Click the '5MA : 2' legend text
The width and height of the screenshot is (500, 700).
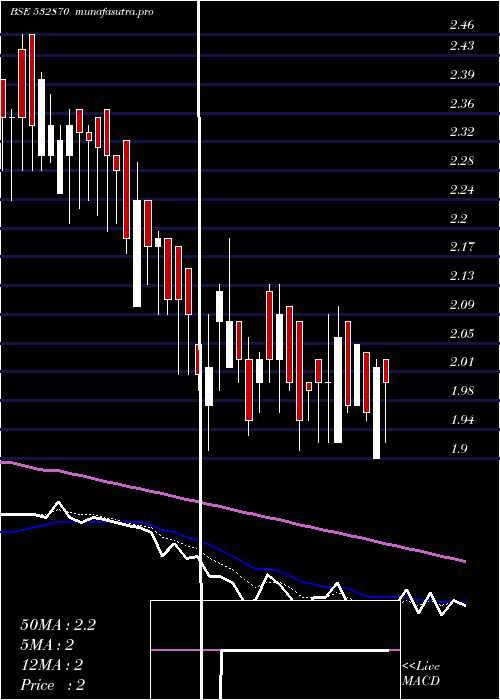coord(47,645)
